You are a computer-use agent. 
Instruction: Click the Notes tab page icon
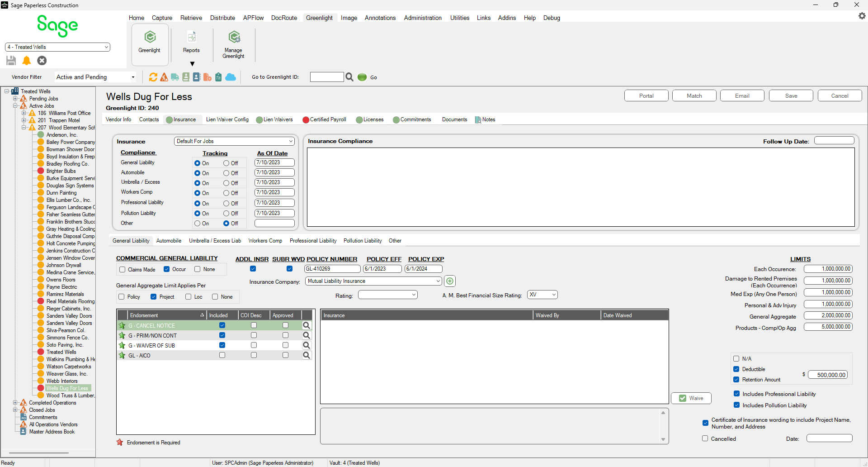coord(478,120)
